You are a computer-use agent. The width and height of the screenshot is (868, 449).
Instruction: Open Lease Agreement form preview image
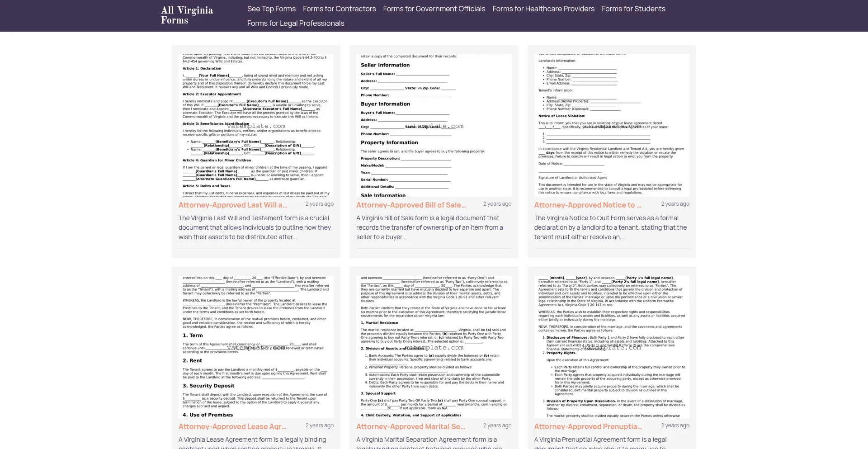tap(256, 347)
